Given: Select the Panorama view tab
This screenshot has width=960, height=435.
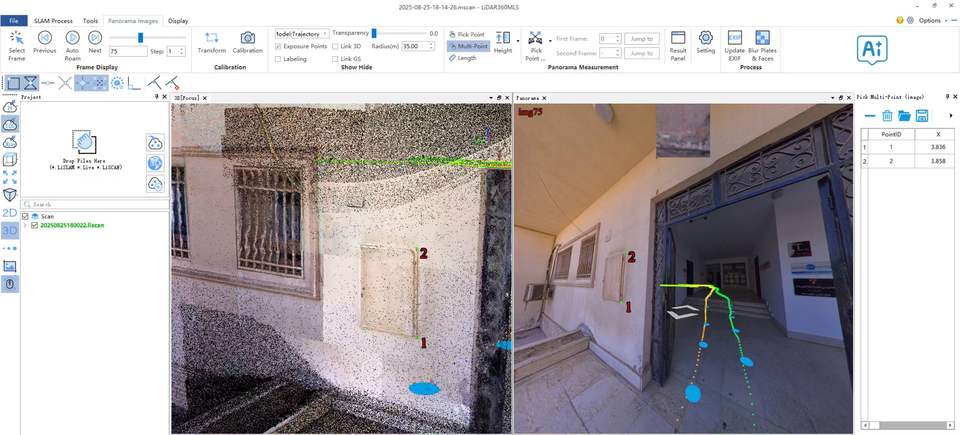Looking at the screenshot, I should (x=527, y=98).
